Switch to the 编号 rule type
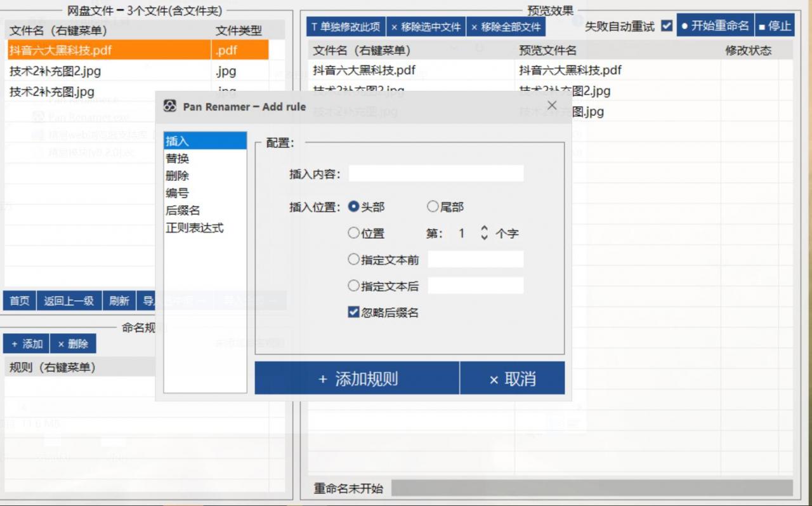 click(205, 193)
